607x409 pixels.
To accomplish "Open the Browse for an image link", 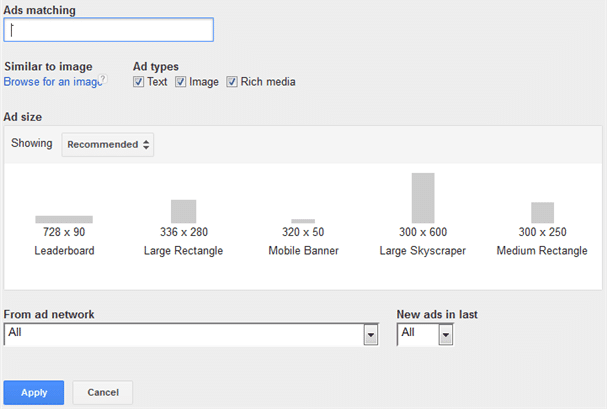I will coord(52,82).
